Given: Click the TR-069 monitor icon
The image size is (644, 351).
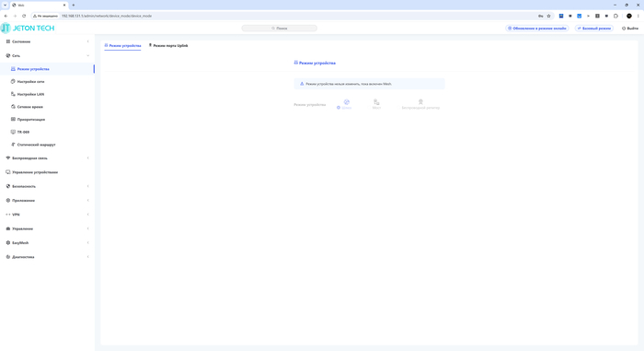Looking at the screenshot, I should tap(13, 132).
